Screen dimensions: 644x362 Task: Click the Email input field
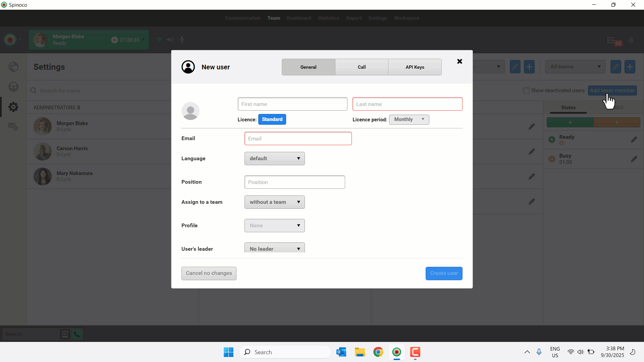298,138
